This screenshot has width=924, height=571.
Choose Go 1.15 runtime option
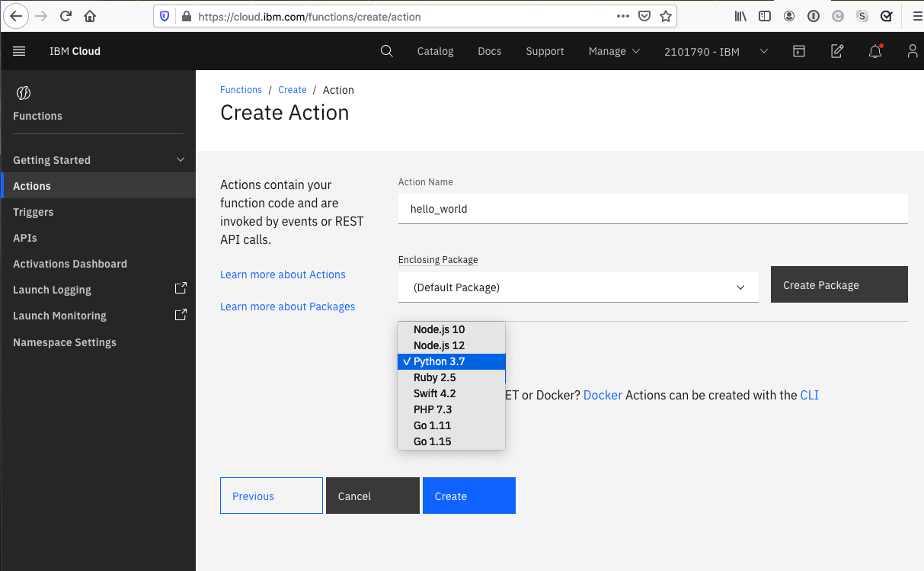tap(452, 441)
